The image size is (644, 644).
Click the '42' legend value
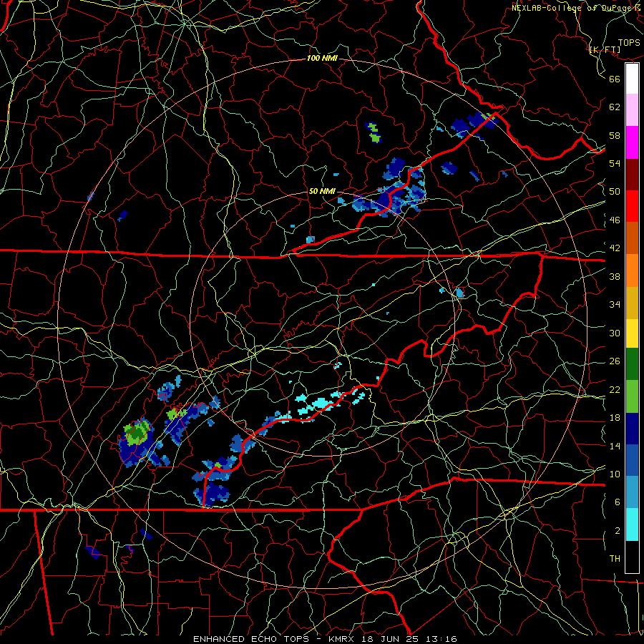[615, 248]
